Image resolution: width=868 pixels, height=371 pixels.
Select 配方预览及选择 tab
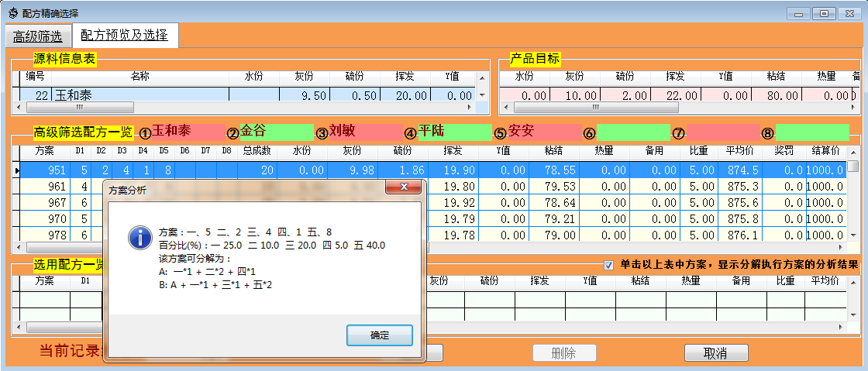(125, 36)
